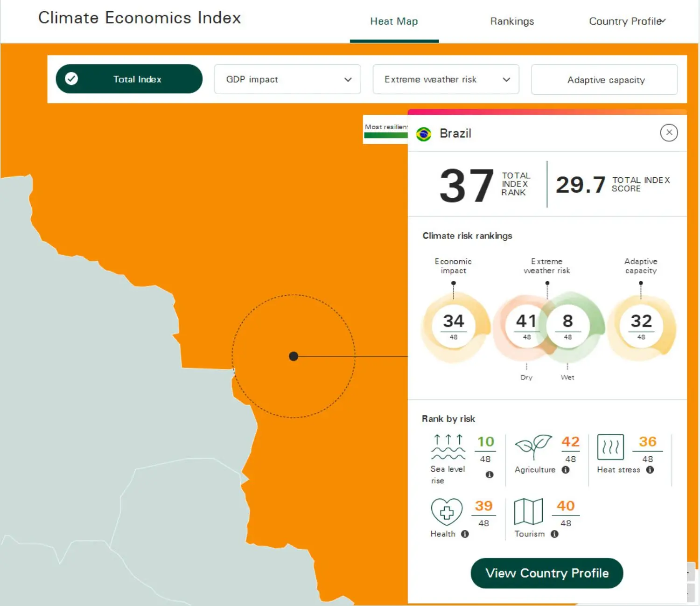Click the total index score 29.7

[581, 185]
